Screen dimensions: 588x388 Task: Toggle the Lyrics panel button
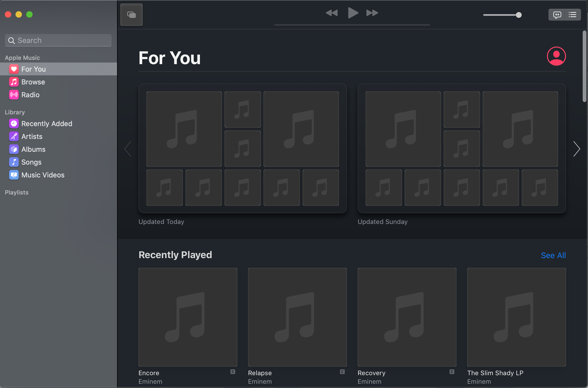point(557,15)
